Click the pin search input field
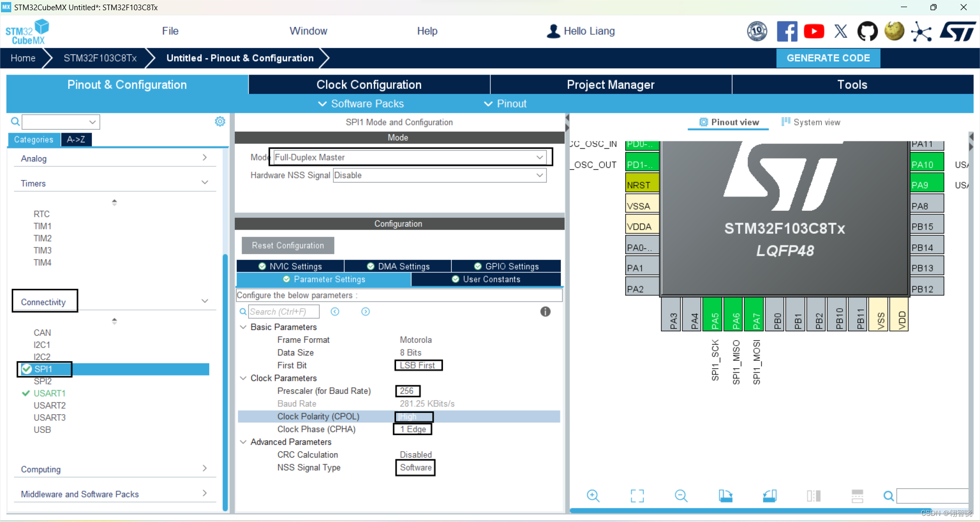Image resolution: width=980 pixels, height=522 pixels. pyautogui.click(x=932, y=496)
